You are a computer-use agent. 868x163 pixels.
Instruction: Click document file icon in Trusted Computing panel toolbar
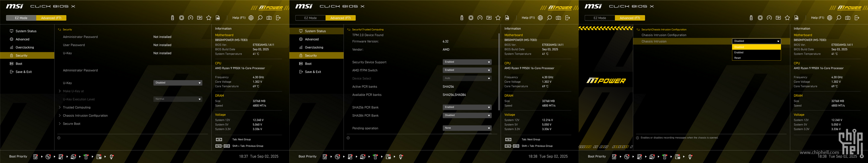tap(507, 18)
